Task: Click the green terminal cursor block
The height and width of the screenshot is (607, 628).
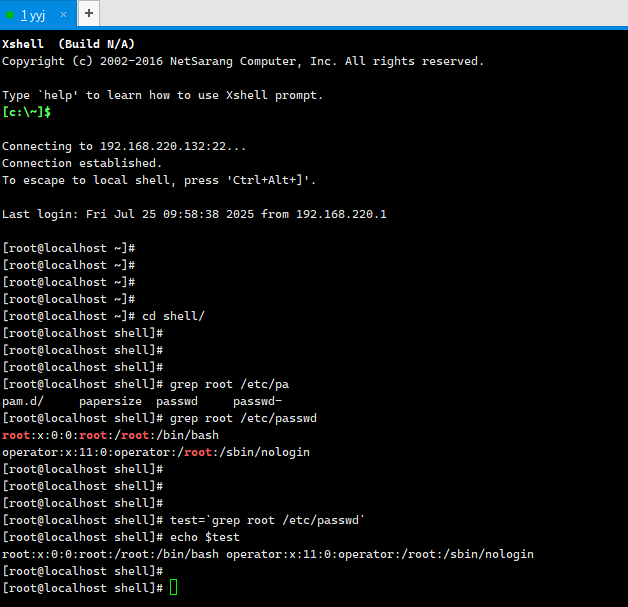Action: 173,588
